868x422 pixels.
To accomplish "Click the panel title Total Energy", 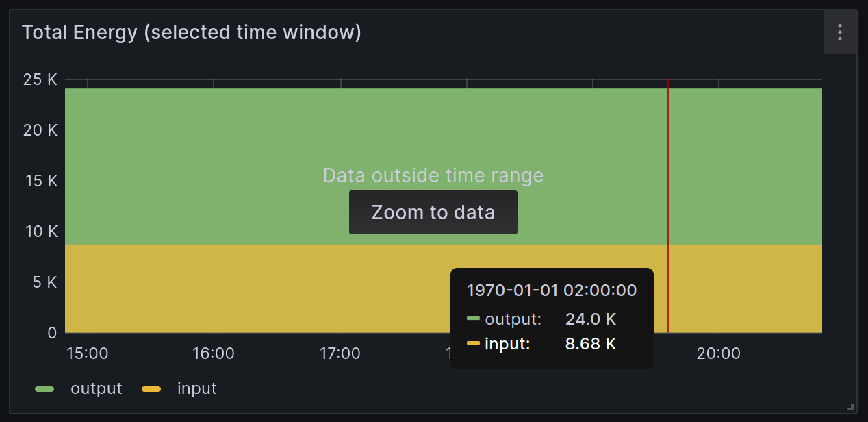I will 191,32.
